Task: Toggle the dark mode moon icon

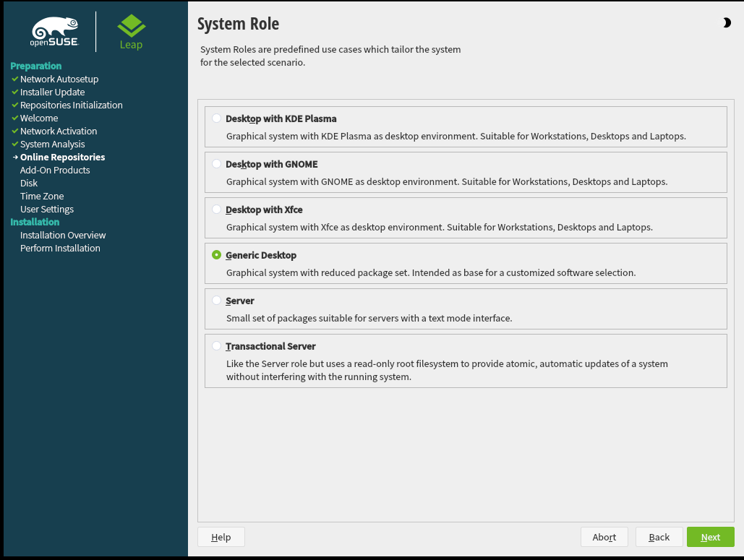Action: click(727, 23)
